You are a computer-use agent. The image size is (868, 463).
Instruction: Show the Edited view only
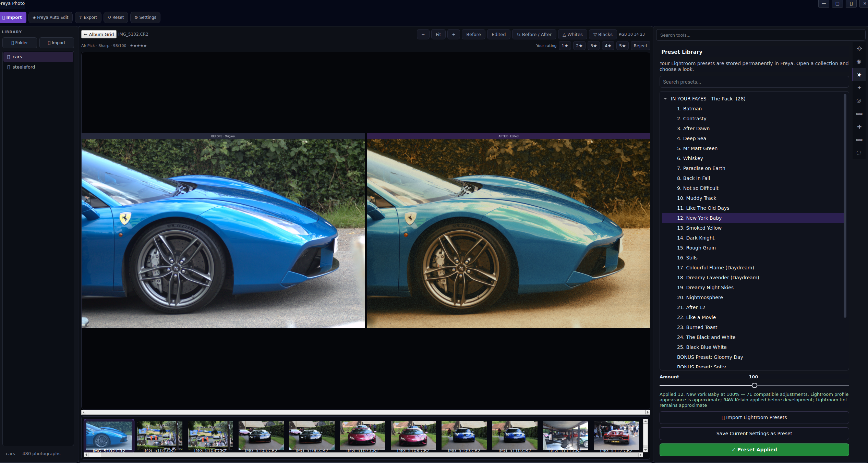[x=498, y=34]
